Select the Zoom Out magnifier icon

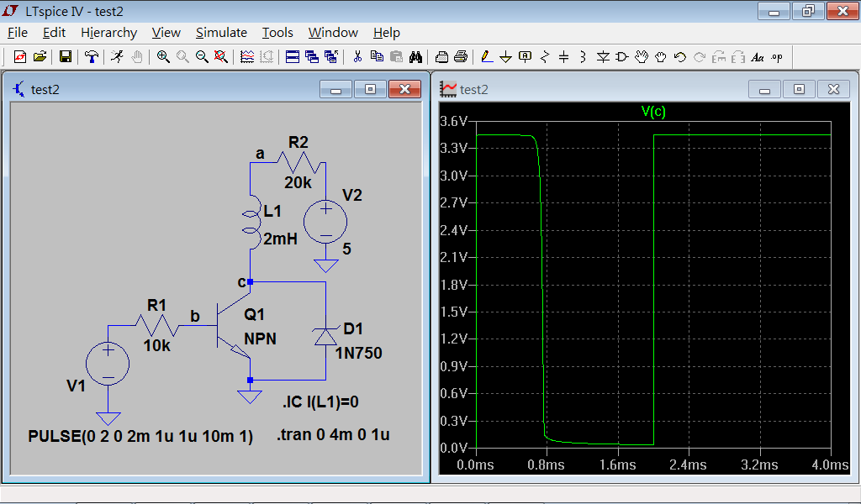point(202,56)
